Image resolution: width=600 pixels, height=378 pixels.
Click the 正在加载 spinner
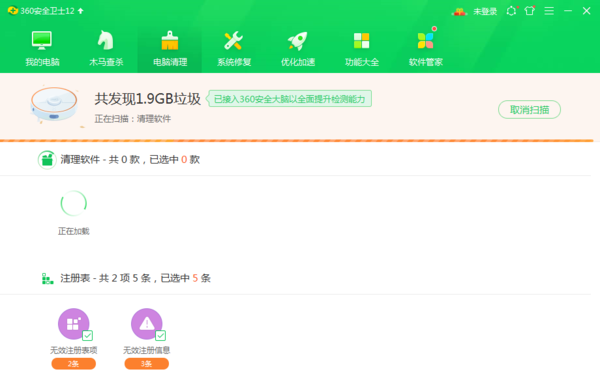[x=73, y=203]
